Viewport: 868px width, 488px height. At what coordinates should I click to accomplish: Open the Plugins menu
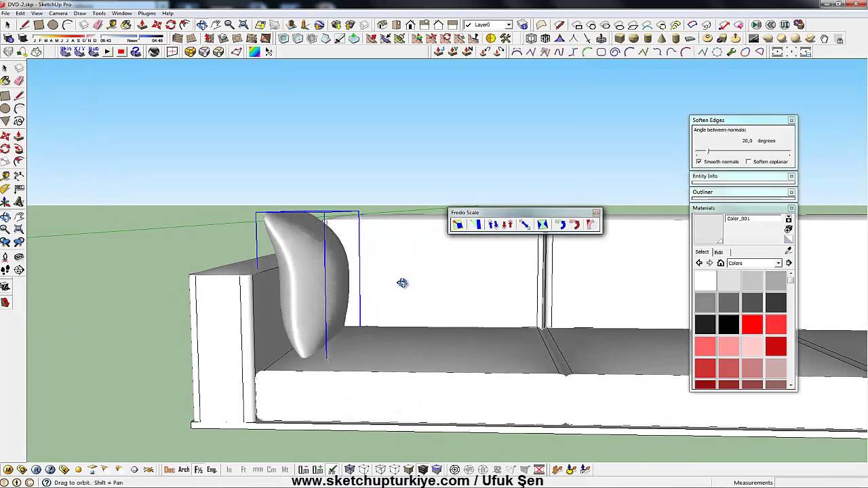coord(146,14)
